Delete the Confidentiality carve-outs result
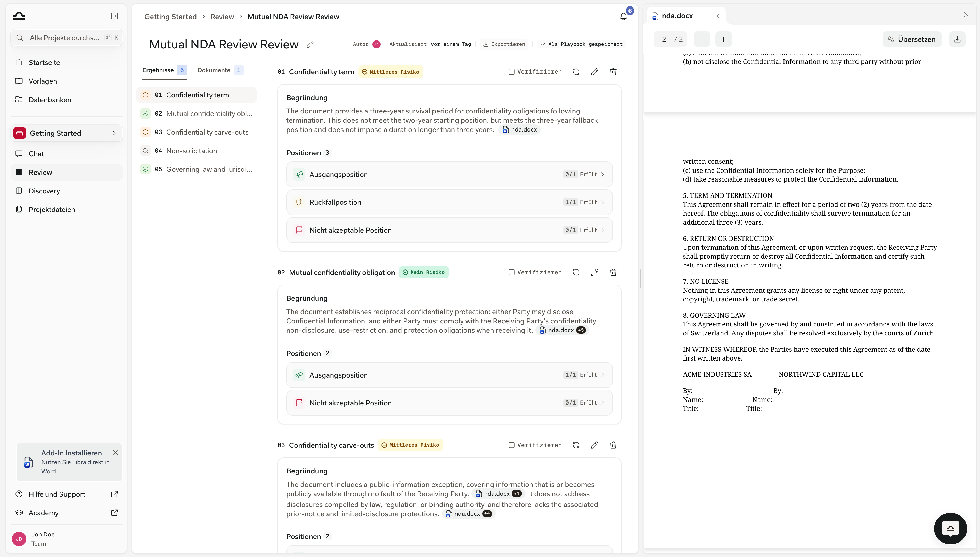 tap(613, 445)
